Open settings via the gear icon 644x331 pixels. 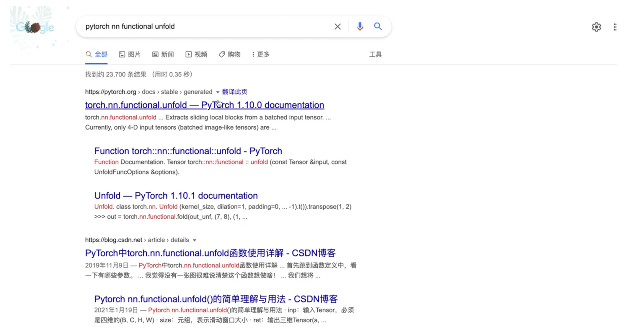596,27
